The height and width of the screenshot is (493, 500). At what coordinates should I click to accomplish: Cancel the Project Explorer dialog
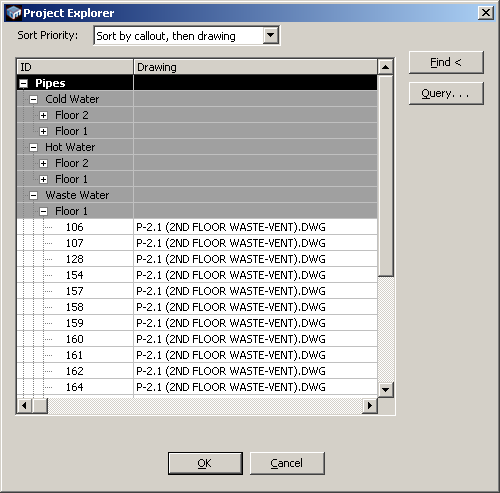pos(287,463)
